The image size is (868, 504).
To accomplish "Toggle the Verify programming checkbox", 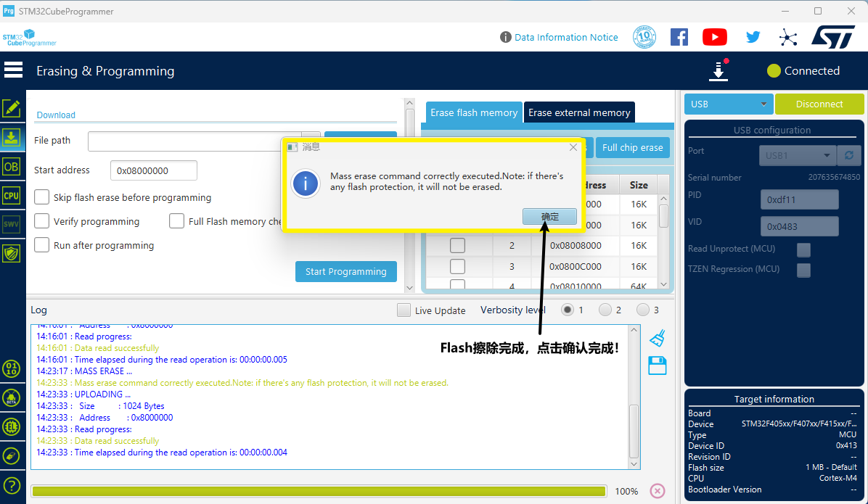I will pyautogui.click(x=42, y=221).
